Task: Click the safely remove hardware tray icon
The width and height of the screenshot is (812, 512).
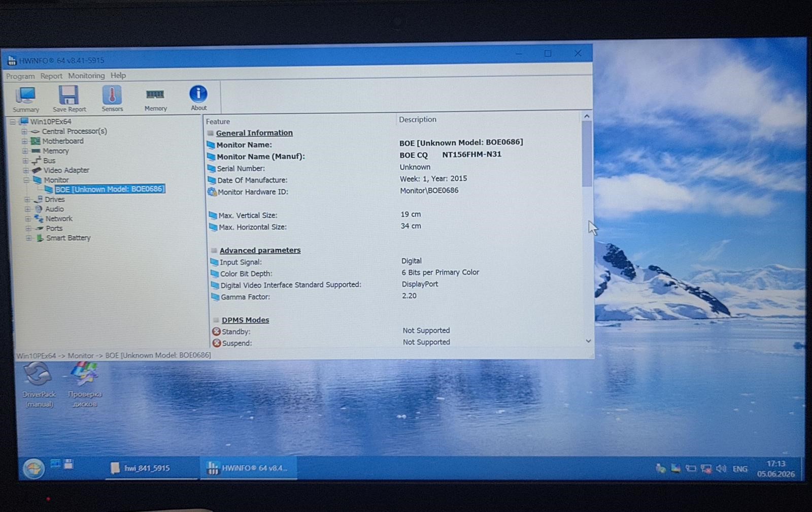Action: [x=660, y=468]
